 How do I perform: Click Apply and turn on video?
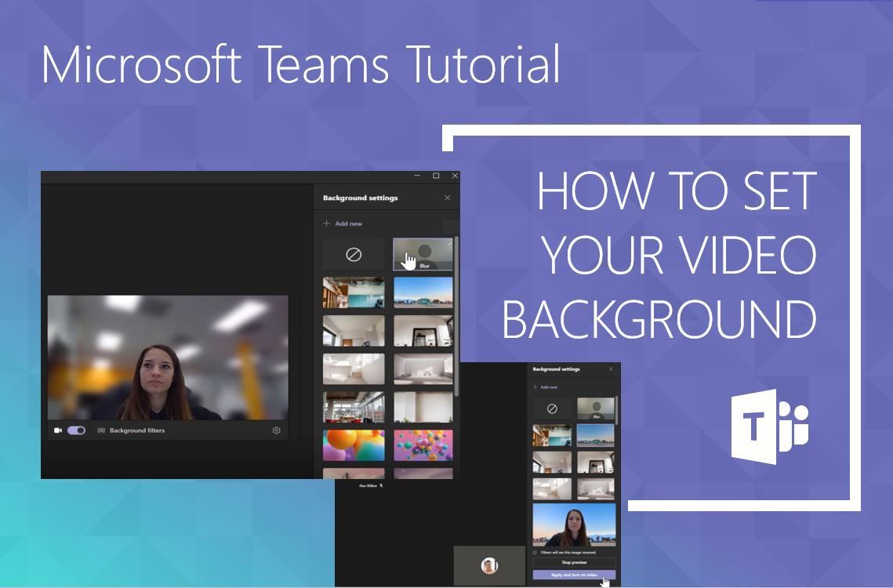(x=574, y=575)
